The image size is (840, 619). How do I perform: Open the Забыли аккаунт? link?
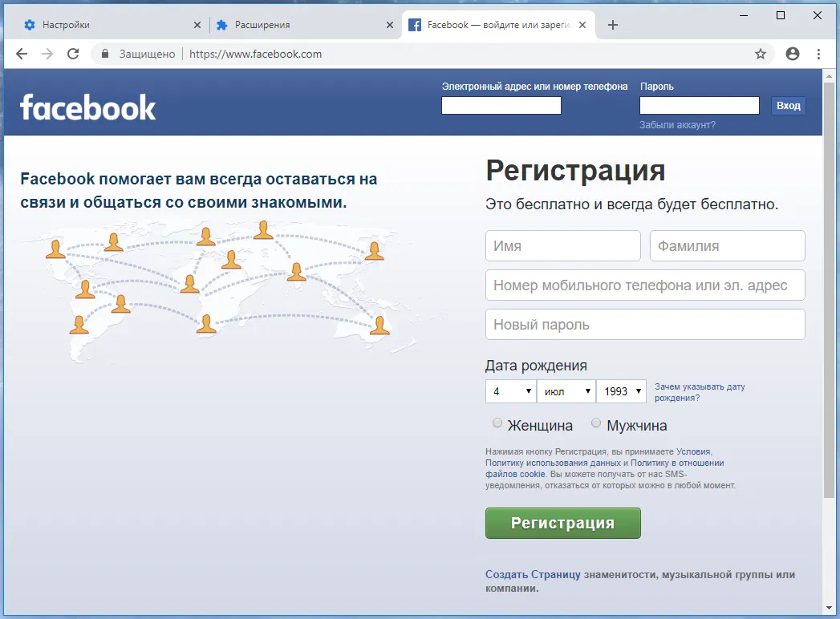pyautogui.click(x=677, y=125)
